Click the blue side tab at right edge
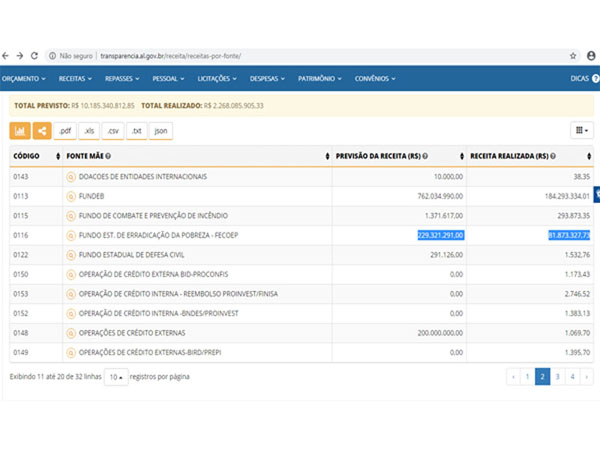Viewport: 600px width, 450px height. click(597, 194)
